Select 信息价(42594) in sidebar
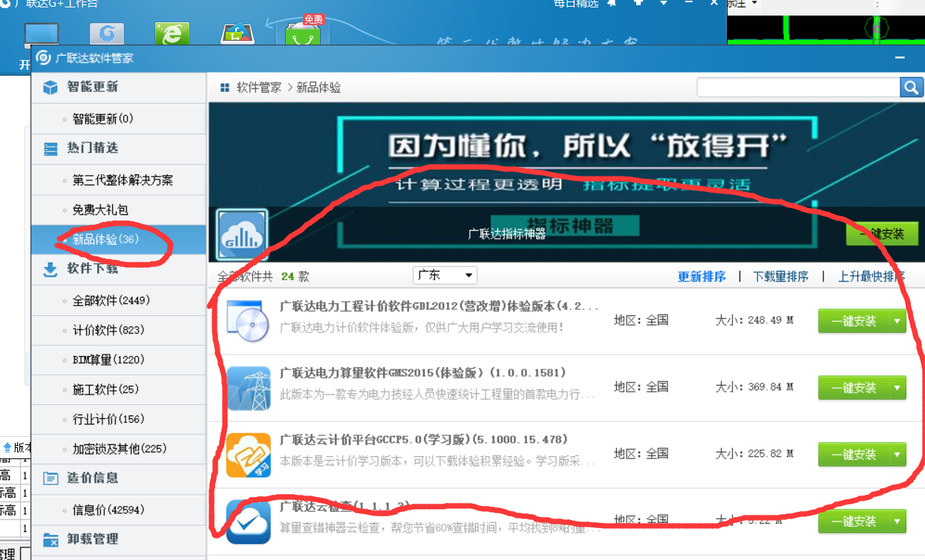The width and height of the screenshot is (925, 560). pos(119,510)
